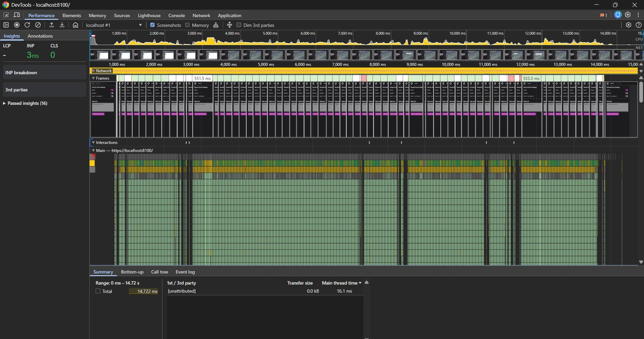This screenshot has height=339, width=644.
Task: Open the INP breakdown insight
Action: pos(44,73)
